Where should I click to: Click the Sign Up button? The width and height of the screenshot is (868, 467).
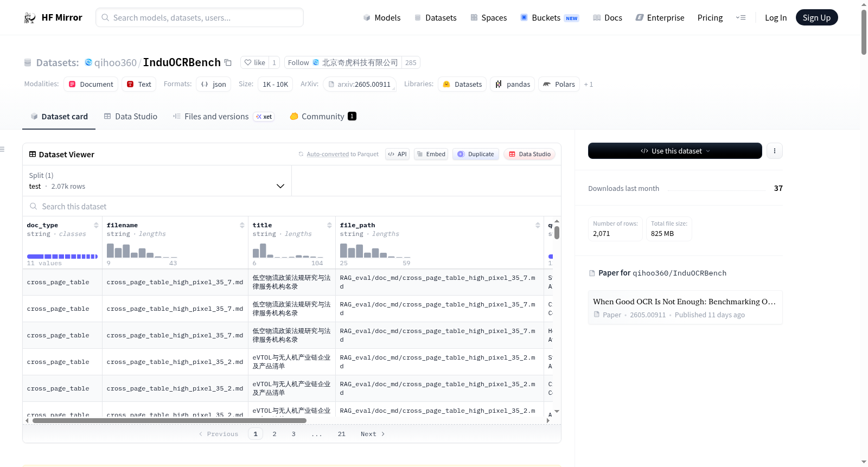tap(816, 18)
